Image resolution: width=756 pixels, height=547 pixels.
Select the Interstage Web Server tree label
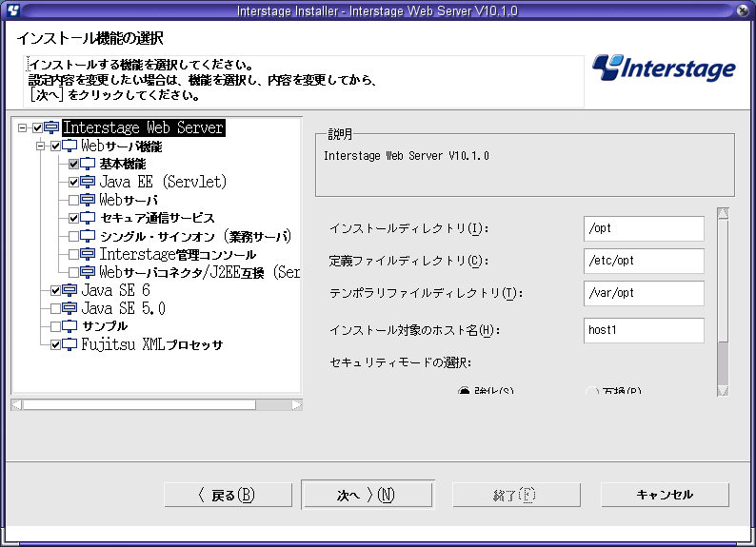point(144,127)
